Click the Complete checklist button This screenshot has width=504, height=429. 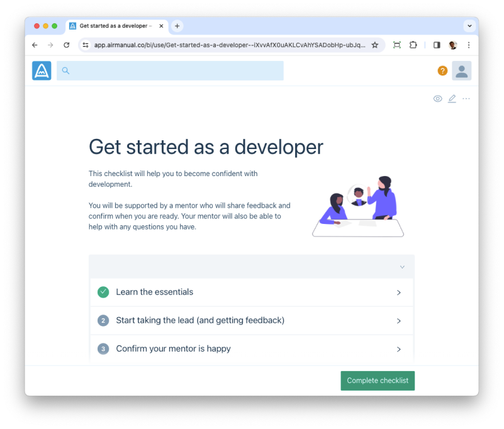[378, 381]
